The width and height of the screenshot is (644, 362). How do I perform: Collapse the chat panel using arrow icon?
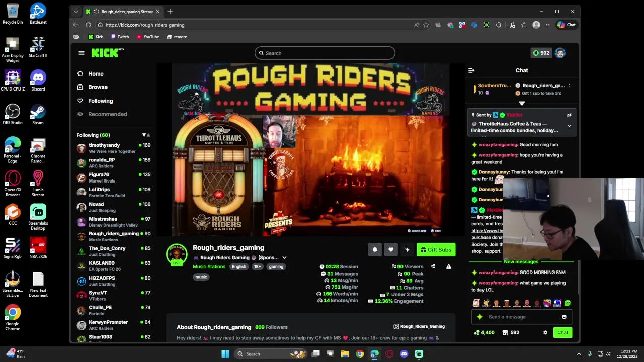[x=471, y=70]
